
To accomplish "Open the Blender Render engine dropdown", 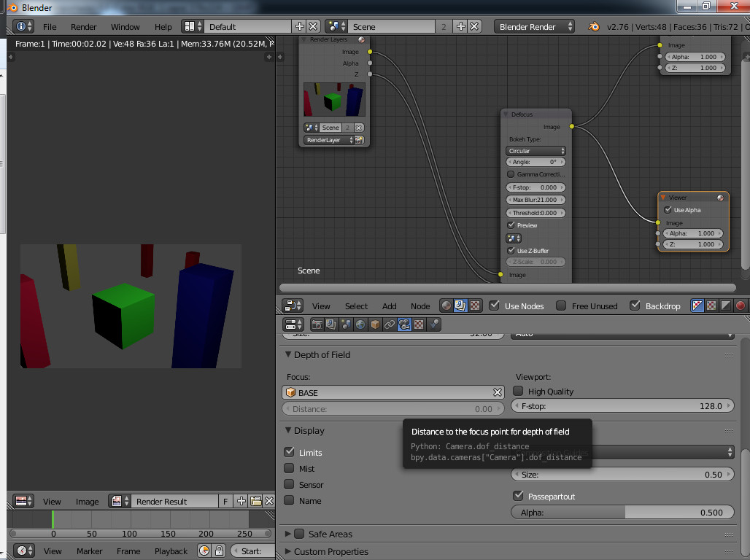I will point(535,26).
